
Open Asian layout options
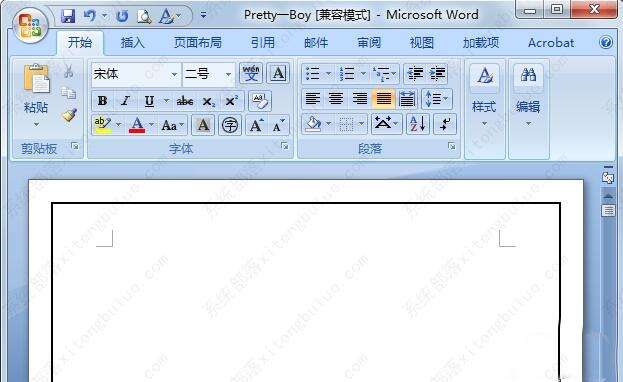(x=386, y=124)
